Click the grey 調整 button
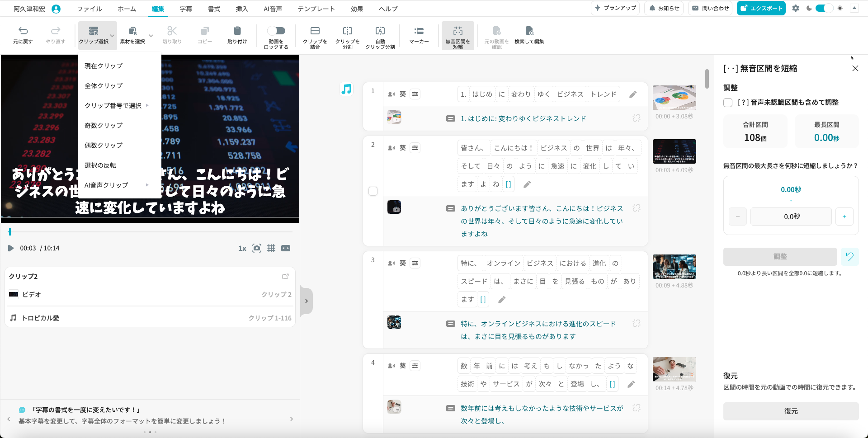The width and height of the screenshot is (868, 438). point(780,256)
